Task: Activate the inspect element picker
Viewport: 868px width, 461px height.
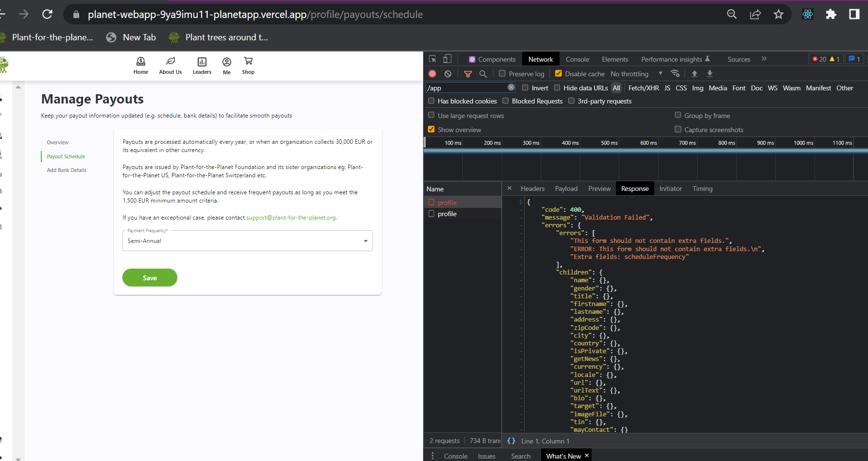Action: pos(432,59)
